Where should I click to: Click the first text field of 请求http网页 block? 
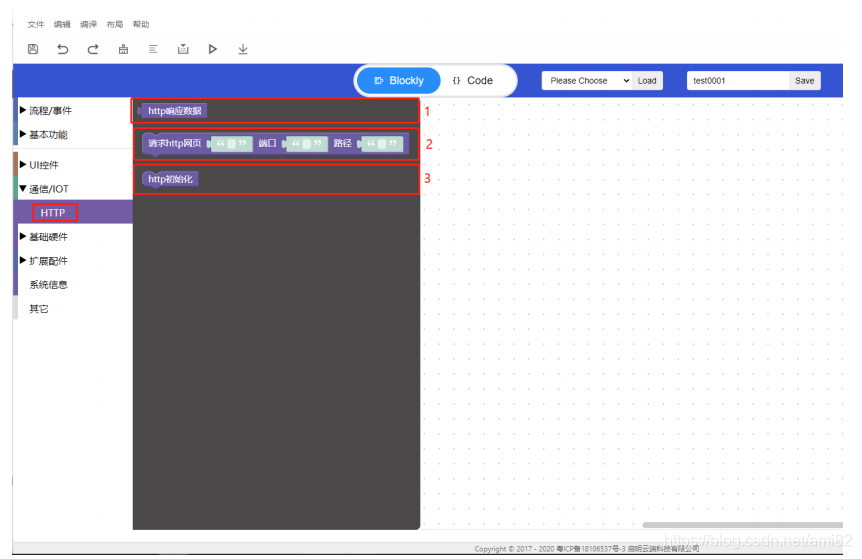pos(231,143)
